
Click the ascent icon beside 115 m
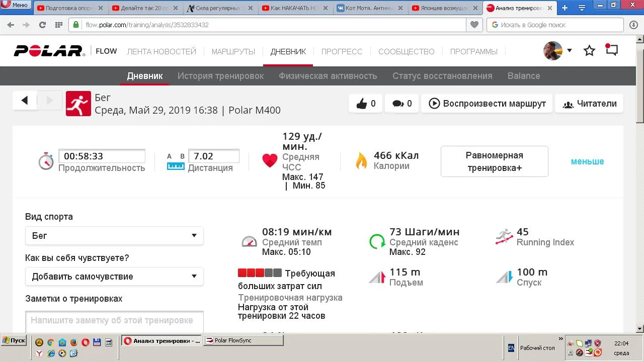[x=377, y=277]
